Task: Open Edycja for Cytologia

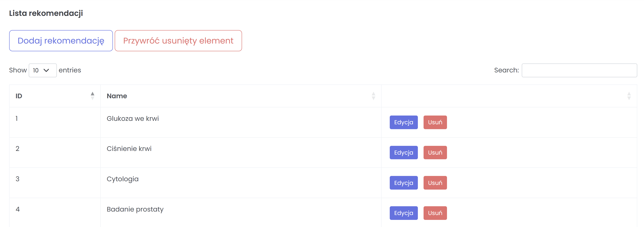Action: pos(403,183)
